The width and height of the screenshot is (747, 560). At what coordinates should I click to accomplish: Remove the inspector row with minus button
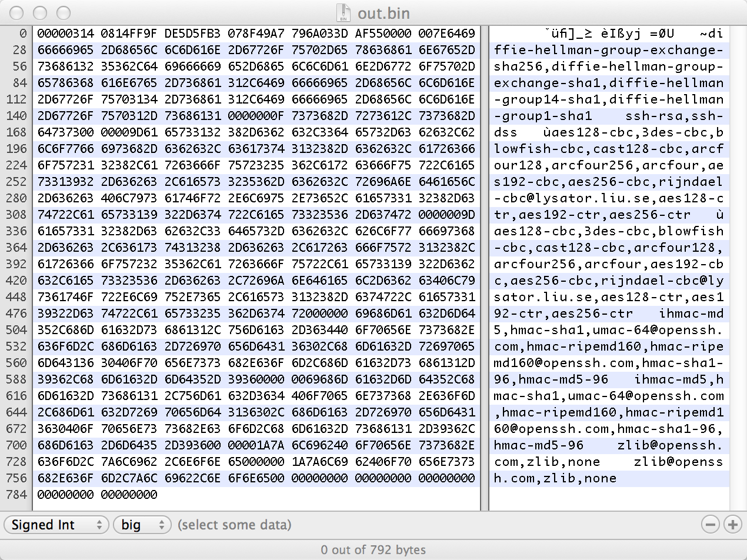tap(711, 524)
